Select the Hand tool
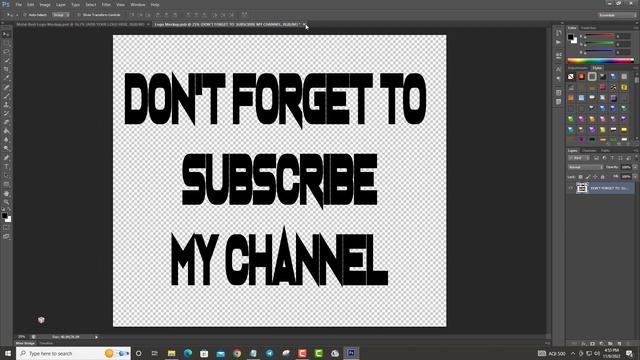640x360 pixels. pyautogui.click(x=6, y=193)
